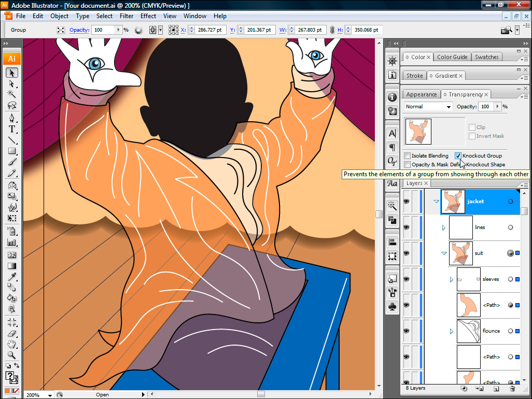Hide the lines sublayer using its eye icon
Image resolution: width=532 pixels, height=399 pixels.
[407, 227]
